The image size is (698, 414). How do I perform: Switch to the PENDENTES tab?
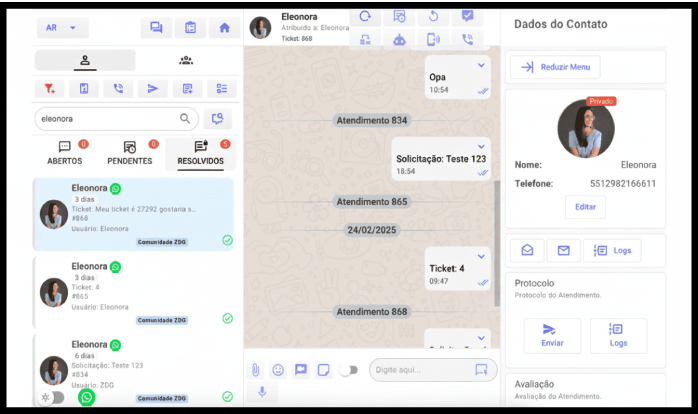(x=130, y=153)
